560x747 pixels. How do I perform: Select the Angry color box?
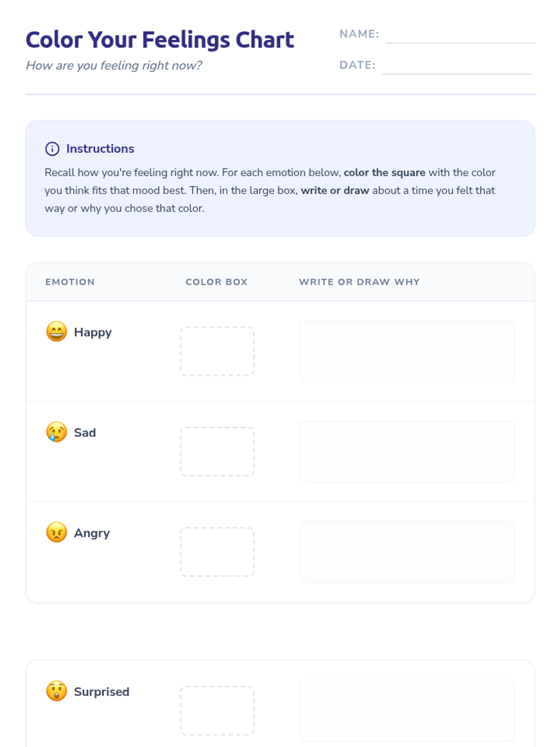point(217,552)
